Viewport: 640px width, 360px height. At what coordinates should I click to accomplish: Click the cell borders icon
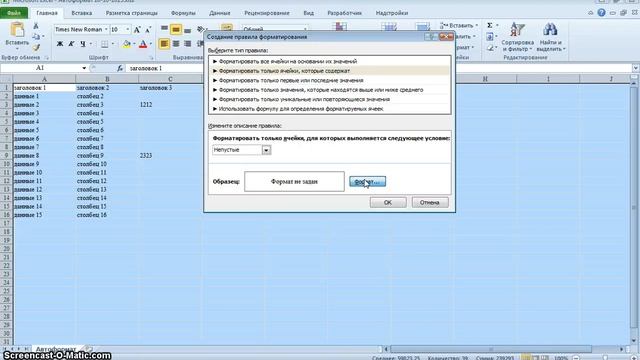pos(104,44)
